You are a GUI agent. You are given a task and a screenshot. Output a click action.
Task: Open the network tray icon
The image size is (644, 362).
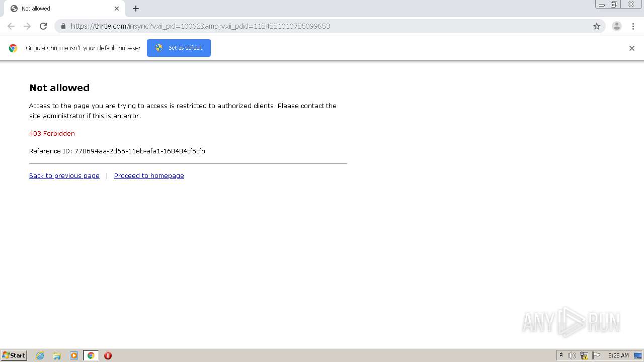tap(584, 355)
